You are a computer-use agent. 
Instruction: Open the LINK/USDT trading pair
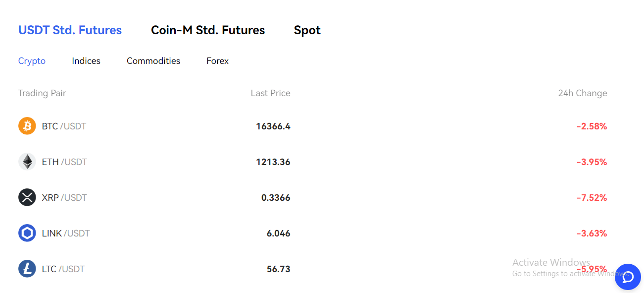point(66,234)
